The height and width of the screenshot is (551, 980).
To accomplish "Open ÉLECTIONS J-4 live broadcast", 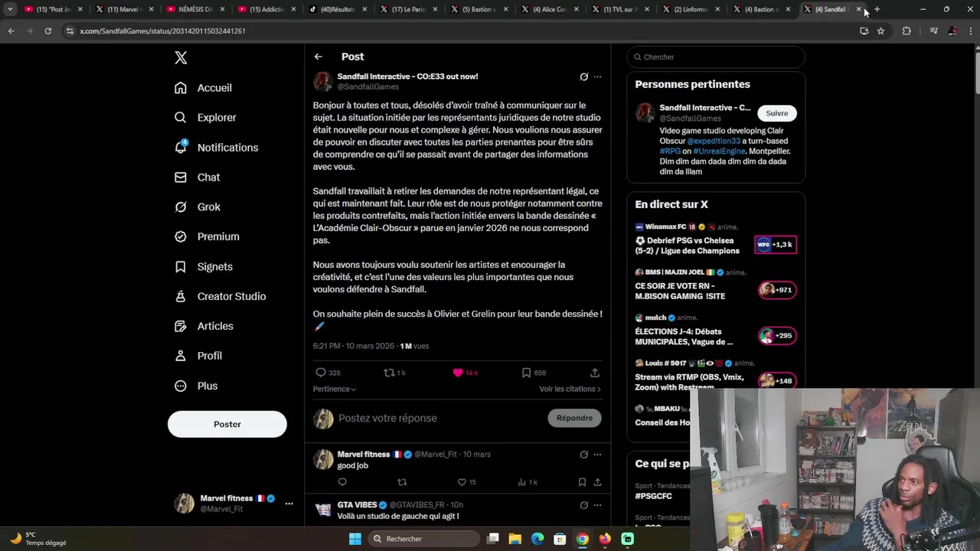I will [716, 331].
